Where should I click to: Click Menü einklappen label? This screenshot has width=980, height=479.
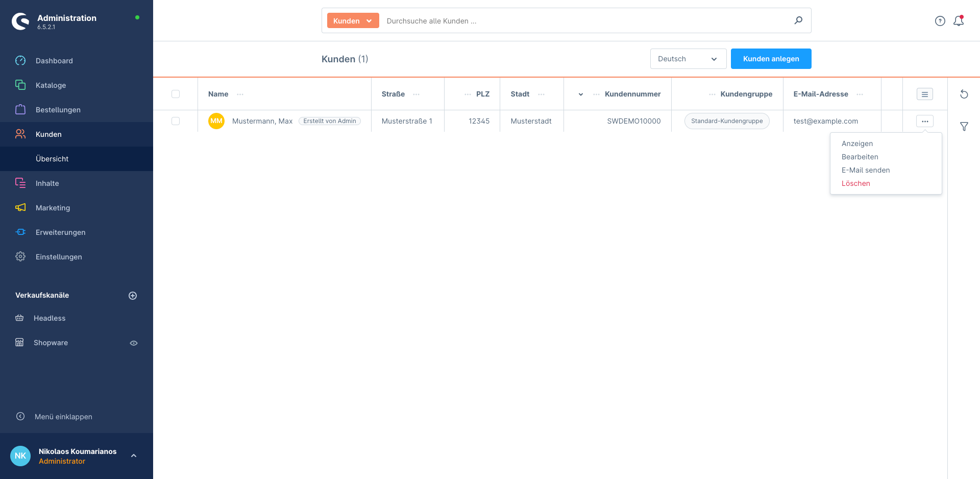(x=63, y=417)
